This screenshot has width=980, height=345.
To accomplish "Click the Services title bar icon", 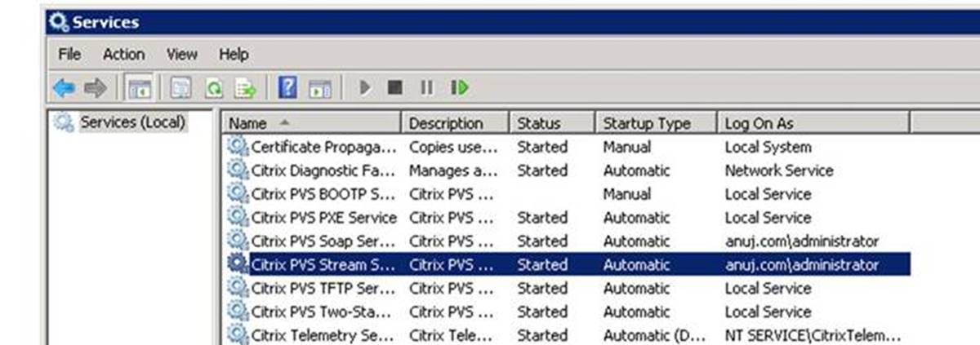I will coord(59,22).
